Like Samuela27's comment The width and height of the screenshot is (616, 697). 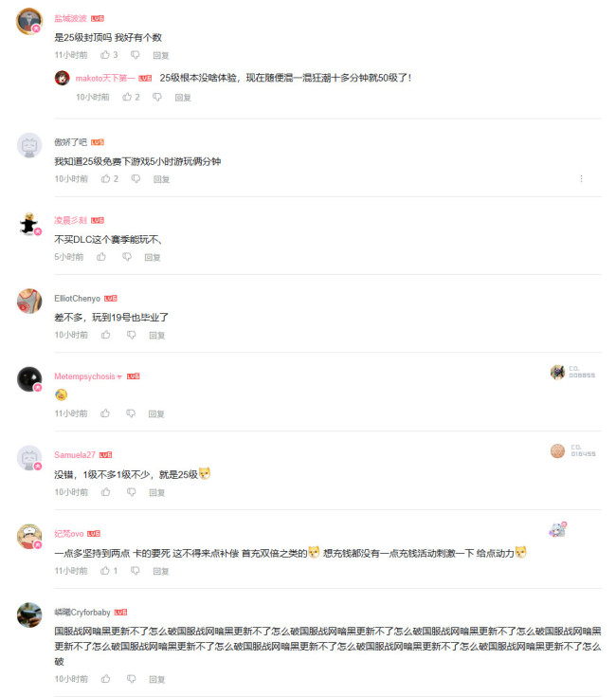105,492
